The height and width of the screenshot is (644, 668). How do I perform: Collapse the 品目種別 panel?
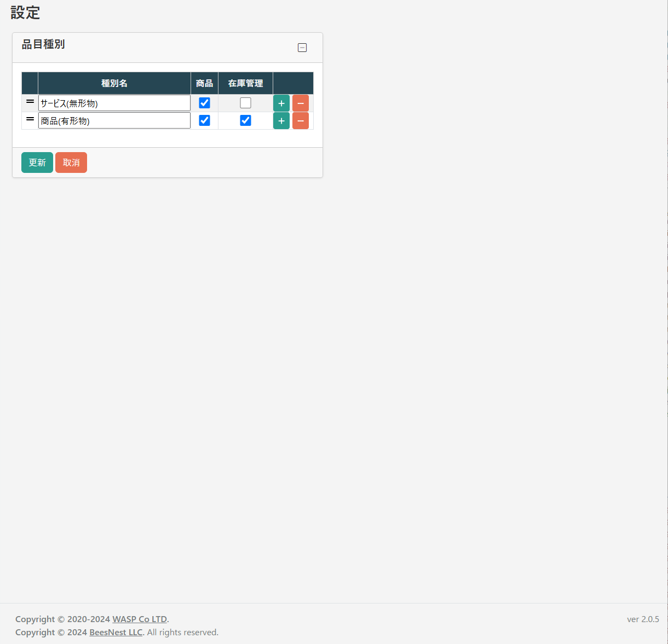point(302,48)
